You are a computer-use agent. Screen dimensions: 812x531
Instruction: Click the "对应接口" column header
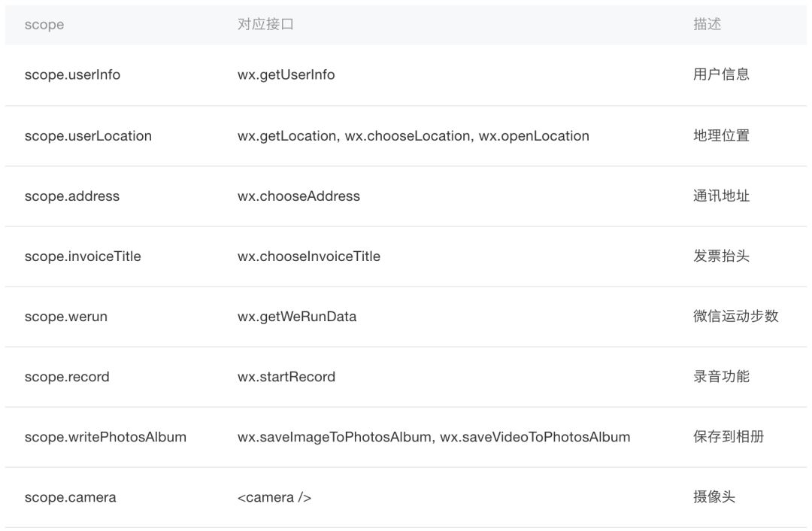(x=265, y=25)
